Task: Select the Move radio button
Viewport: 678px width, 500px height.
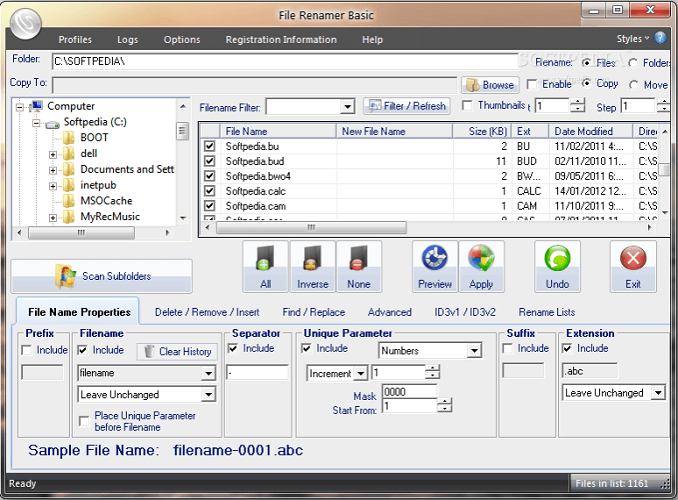Action: (x=635, y=85)
